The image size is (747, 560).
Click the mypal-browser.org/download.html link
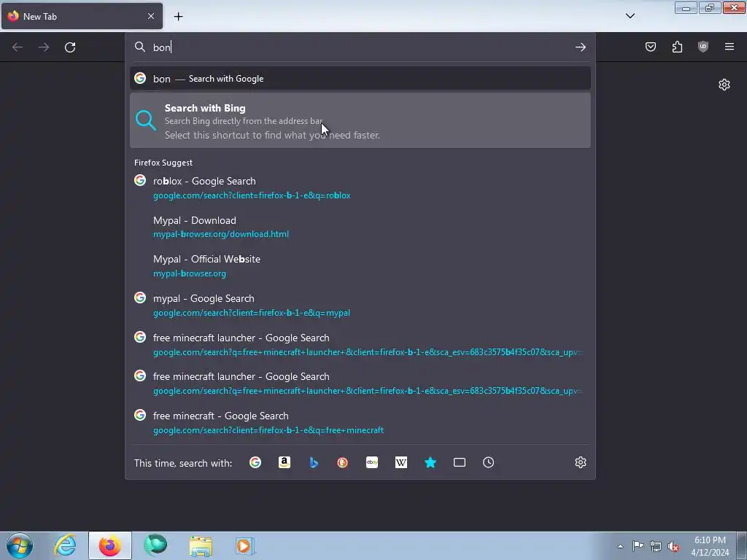coord(220,234)
